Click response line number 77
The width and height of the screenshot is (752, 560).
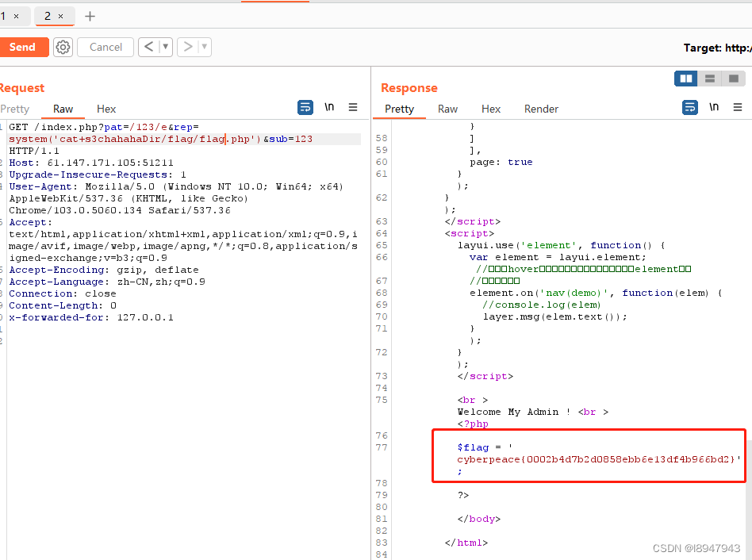click(x=382, y=447)
